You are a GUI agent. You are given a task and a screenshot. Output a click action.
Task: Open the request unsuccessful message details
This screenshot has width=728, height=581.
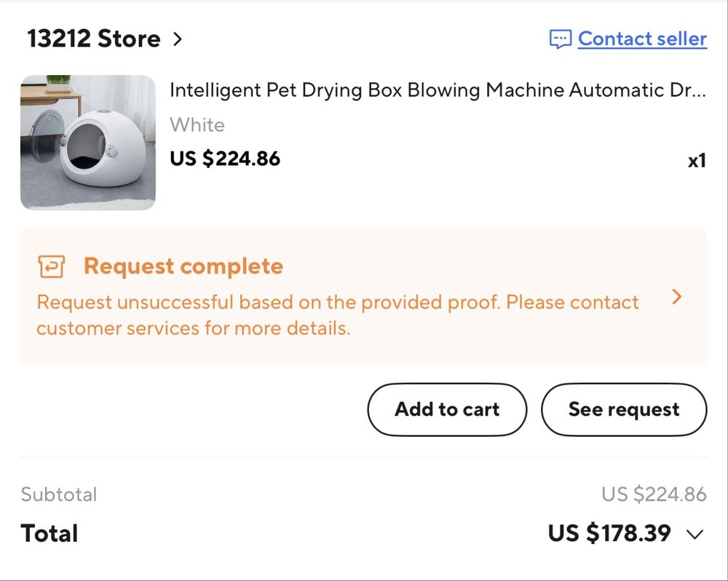coord(338,315)
